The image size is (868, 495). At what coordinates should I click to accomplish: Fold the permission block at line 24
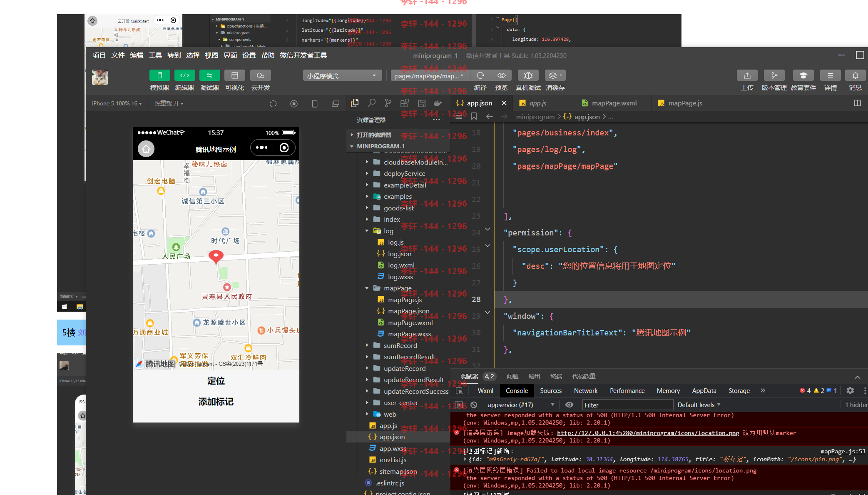pyautogui.click(x=487, y=229)
